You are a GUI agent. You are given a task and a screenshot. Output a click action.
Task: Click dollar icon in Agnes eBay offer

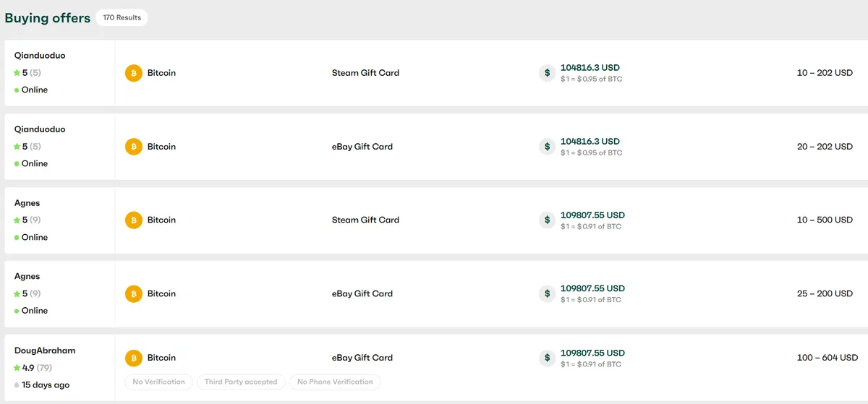point(547,293)
